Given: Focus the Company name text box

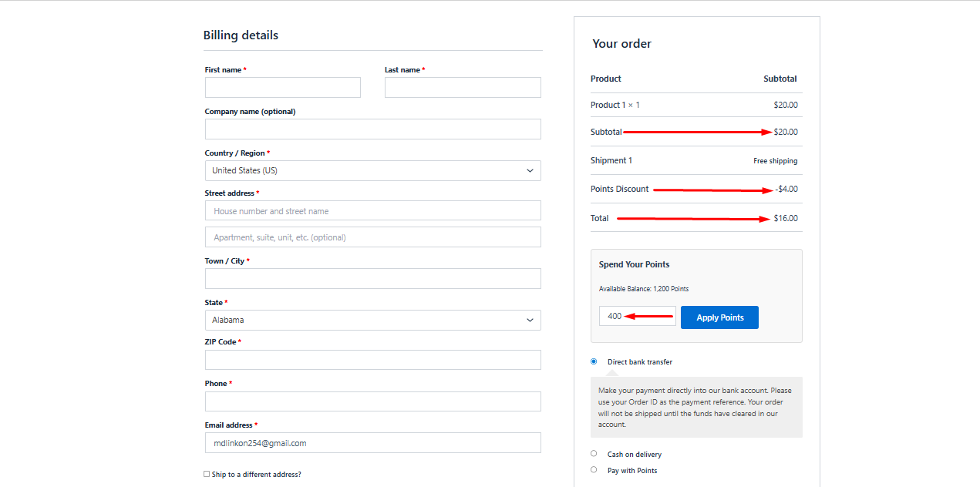Looking at the screenshot, I should (x=373, y=129).
